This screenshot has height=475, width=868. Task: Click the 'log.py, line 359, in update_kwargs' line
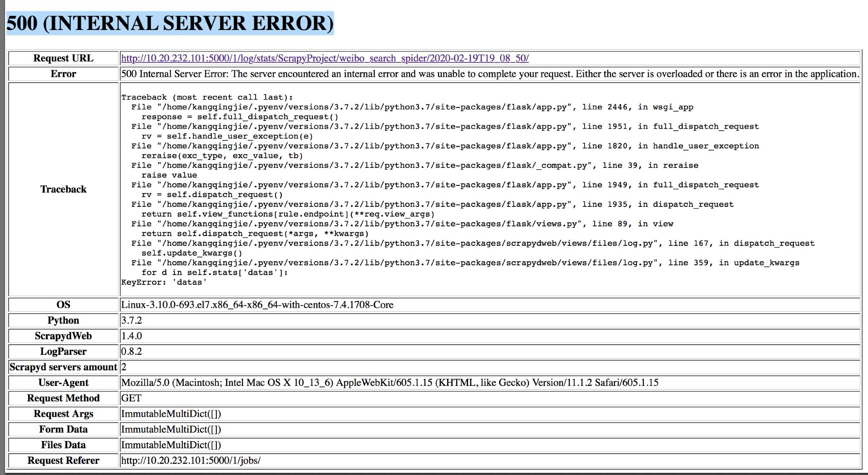(465, 263)
